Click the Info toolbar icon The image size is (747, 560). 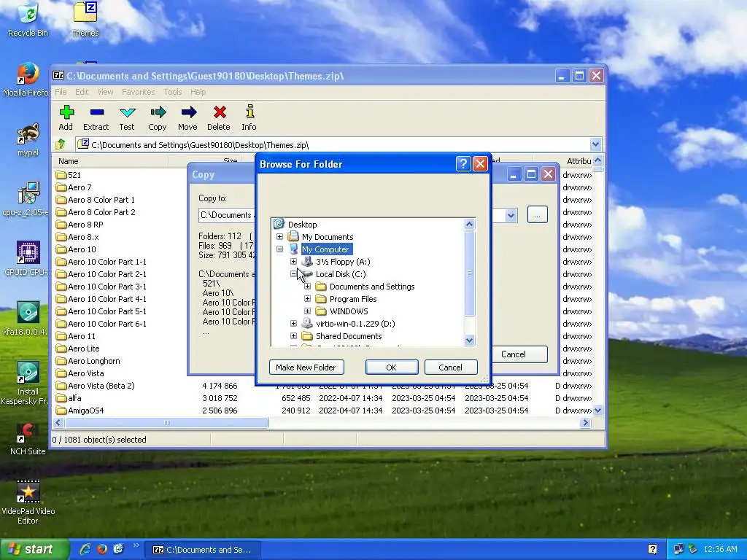(x=249, y=112)
